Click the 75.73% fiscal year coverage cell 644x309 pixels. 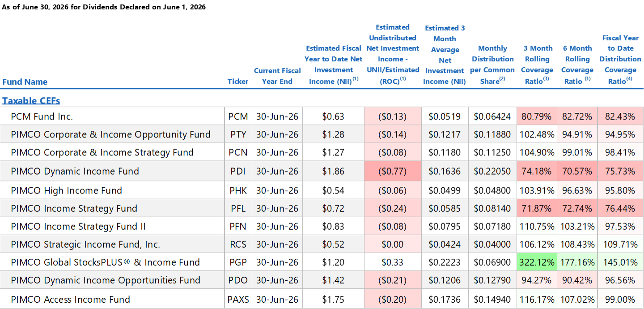point(620,171)
